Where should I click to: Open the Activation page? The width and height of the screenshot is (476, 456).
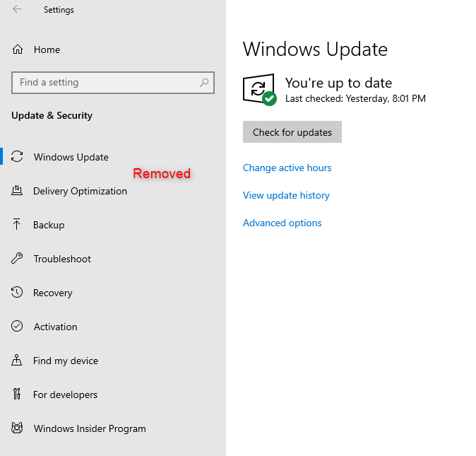(x=113, y=327)
